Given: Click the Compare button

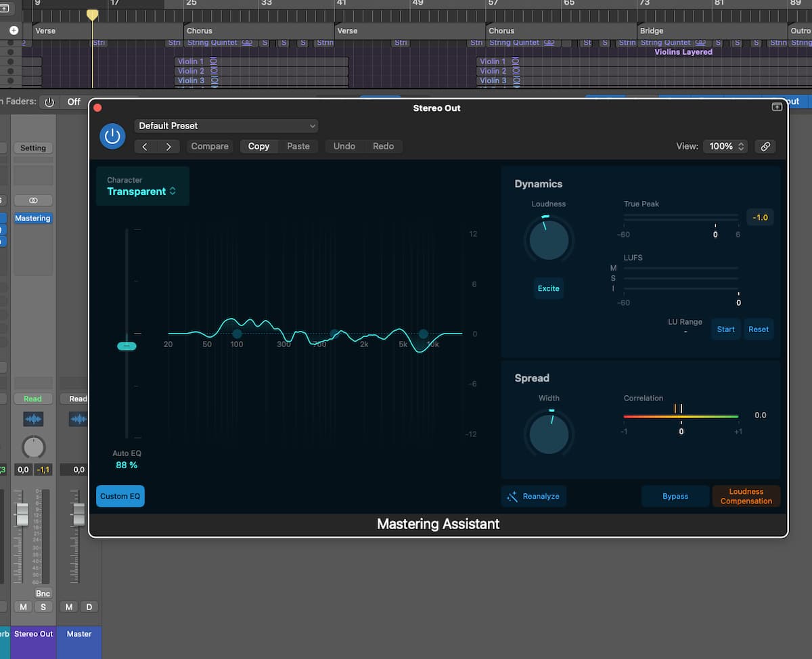Looking at the screenshot, I should point(210,146).
